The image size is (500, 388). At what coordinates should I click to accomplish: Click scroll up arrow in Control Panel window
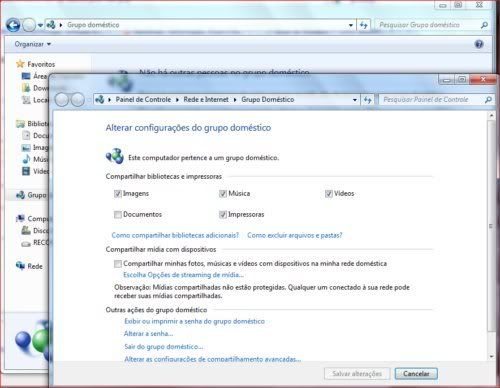(491, 116)
